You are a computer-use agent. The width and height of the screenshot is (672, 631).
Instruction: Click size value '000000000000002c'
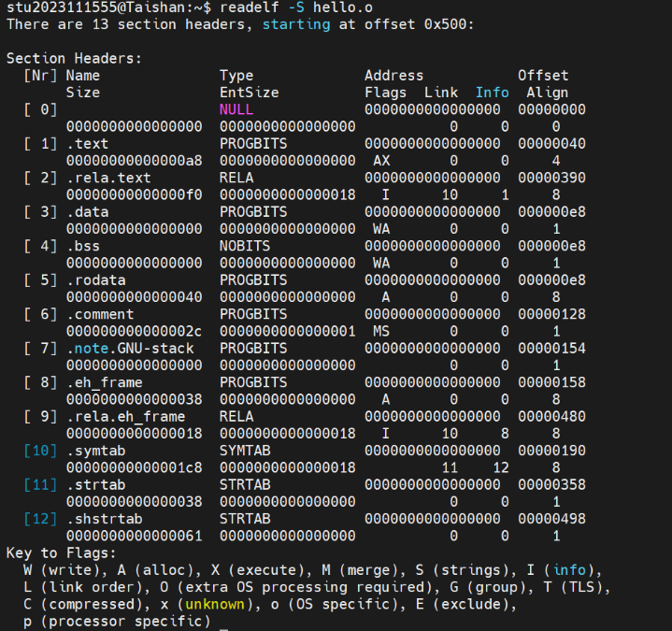click(x=135, y=331)
